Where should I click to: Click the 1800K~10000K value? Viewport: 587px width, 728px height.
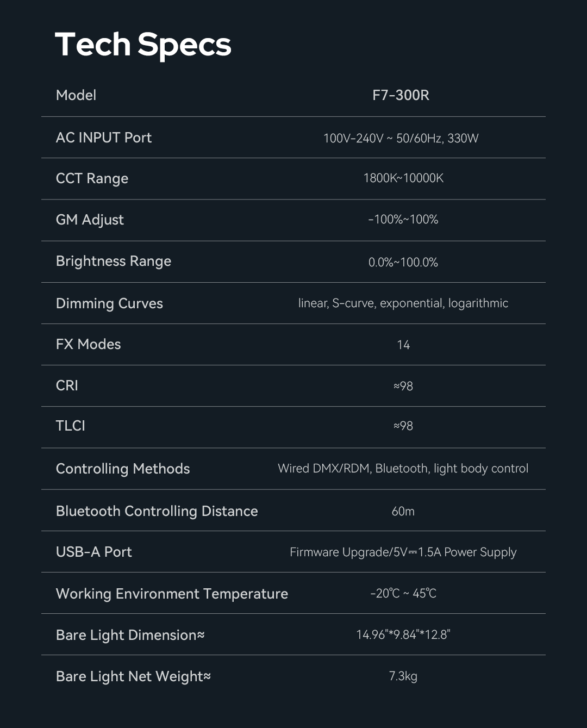coord(403,178)
